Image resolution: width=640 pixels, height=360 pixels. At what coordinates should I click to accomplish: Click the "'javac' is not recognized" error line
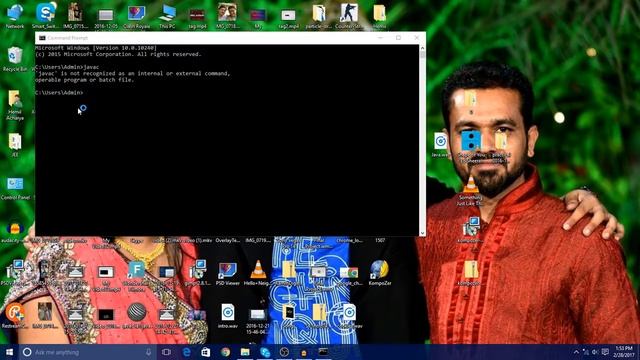tap(133, 73)
